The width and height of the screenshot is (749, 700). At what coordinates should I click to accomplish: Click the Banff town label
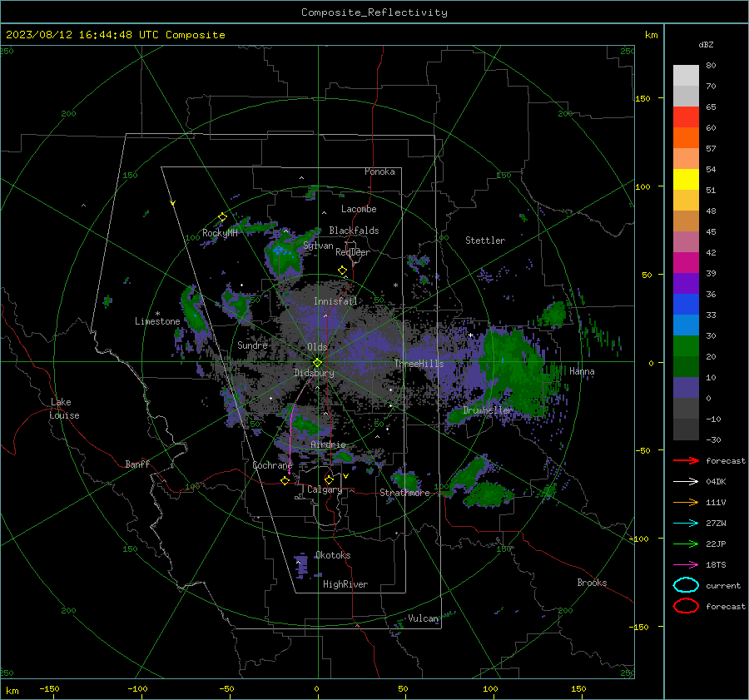tap(137, 464)
